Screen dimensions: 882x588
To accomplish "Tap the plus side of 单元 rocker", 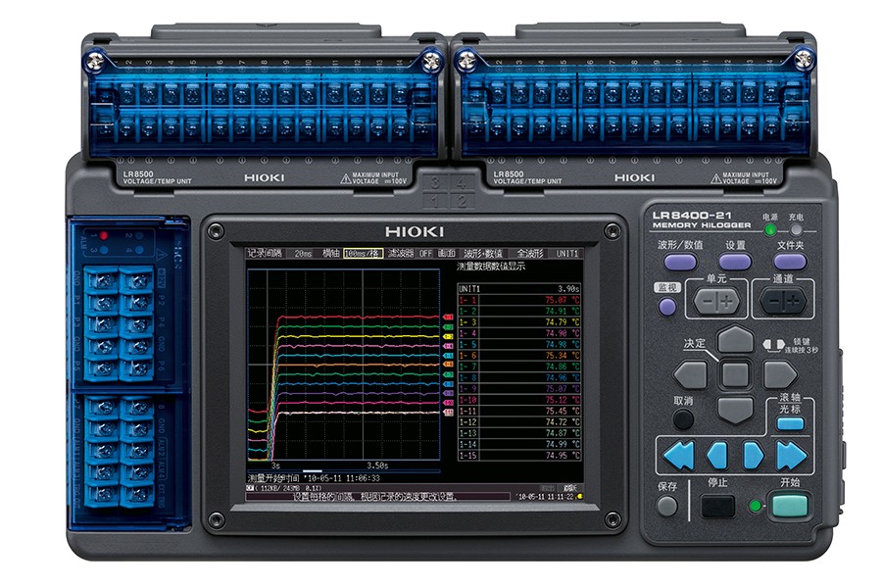I will point(727,302).
